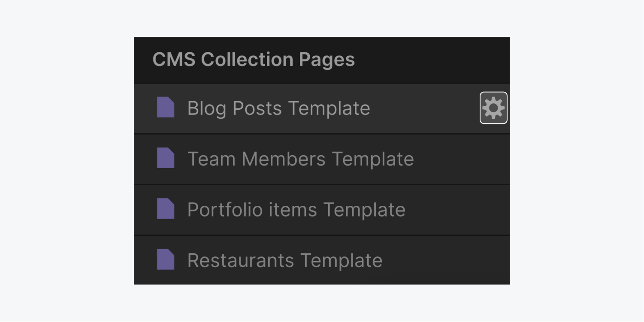Click the purple page icon beside Blog Posts Template
Image resolution: width=644 pixels, height=322 pixels.
click(166, 108)
